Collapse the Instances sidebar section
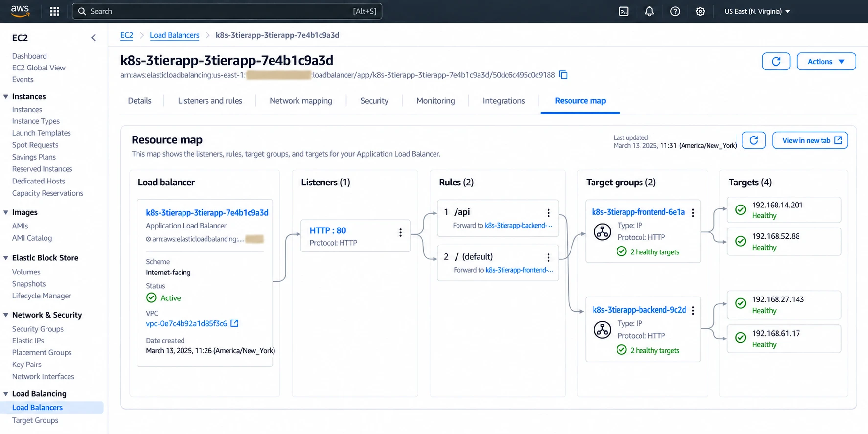 (x=6, y=97)
